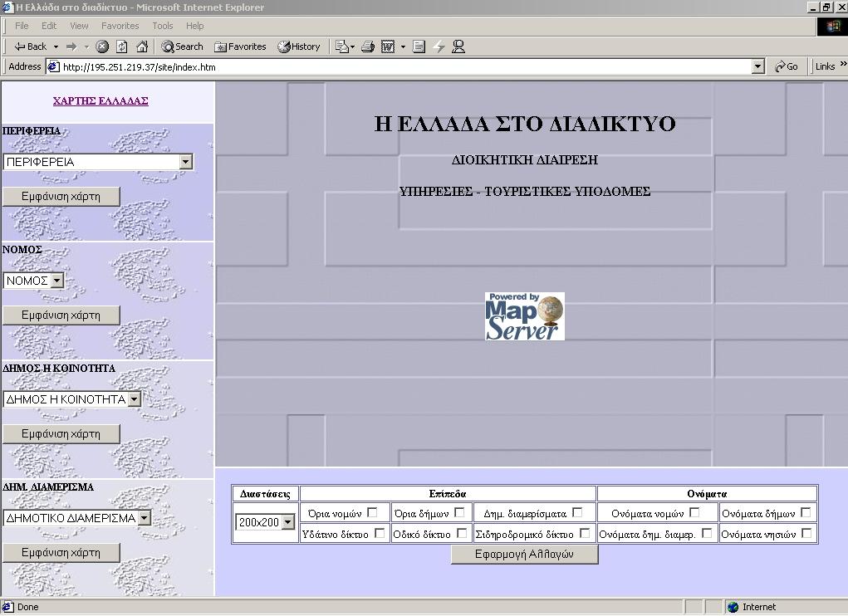Click Εμφάνιση χάρτη under ΔΗΜ. ΔΙΑΜΕΡΙΣΜΑ
The height and width of the screenshot is (616, 848).
pos(61,553)
